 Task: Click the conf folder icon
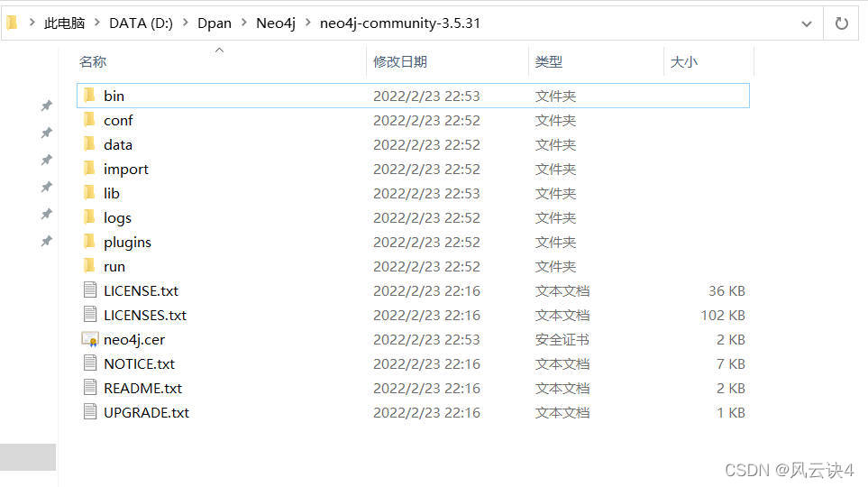(89, 120)
